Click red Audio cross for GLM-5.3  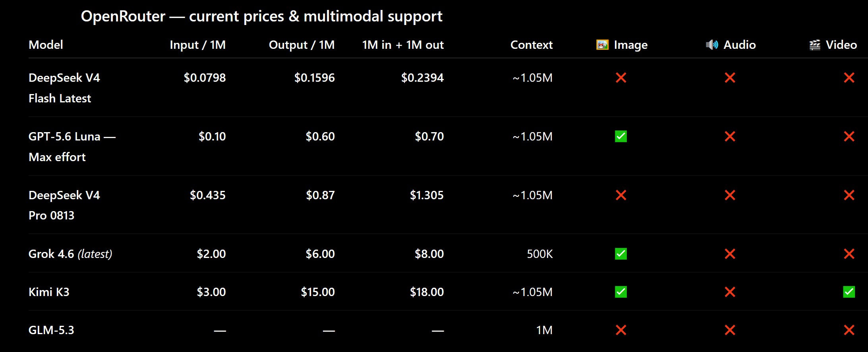pos(730,330)
